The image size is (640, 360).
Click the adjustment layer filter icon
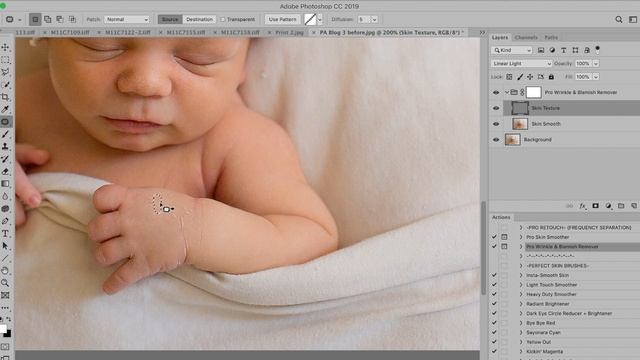click(552, 50)
